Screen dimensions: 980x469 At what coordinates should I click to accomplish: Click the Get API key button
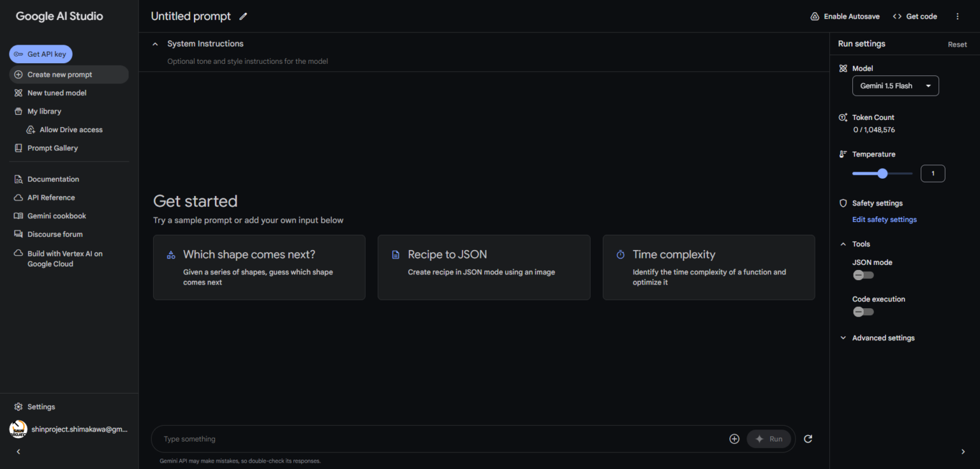click(x=41, y=54)
